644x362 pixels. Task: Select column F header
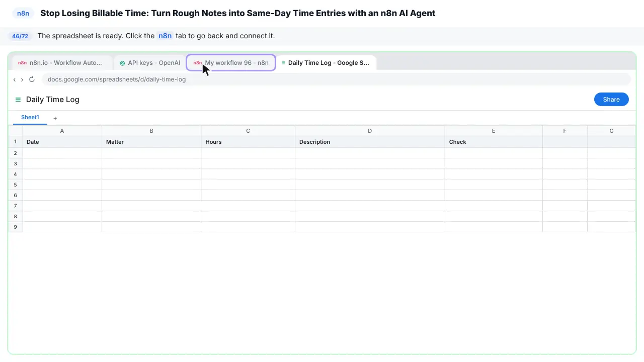(x=565, y=131)
